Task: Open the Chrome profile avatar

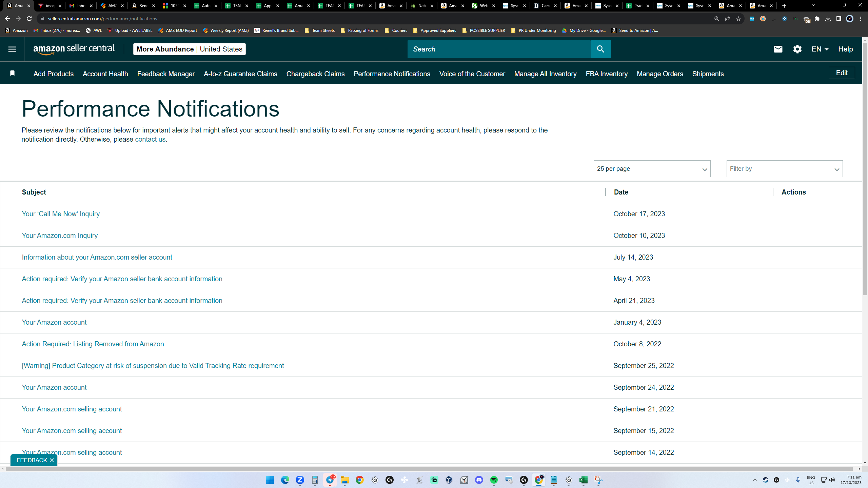Action: 850,19
